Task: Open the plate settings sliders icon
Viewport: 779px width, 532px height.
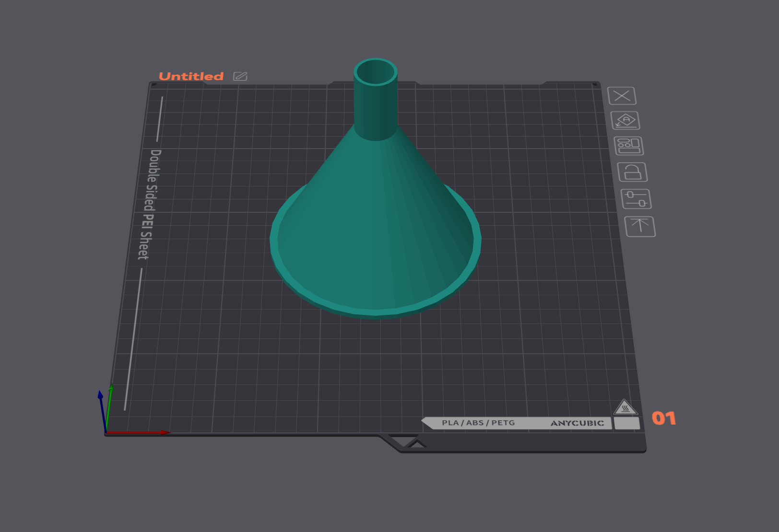Action: coord(637,199)
